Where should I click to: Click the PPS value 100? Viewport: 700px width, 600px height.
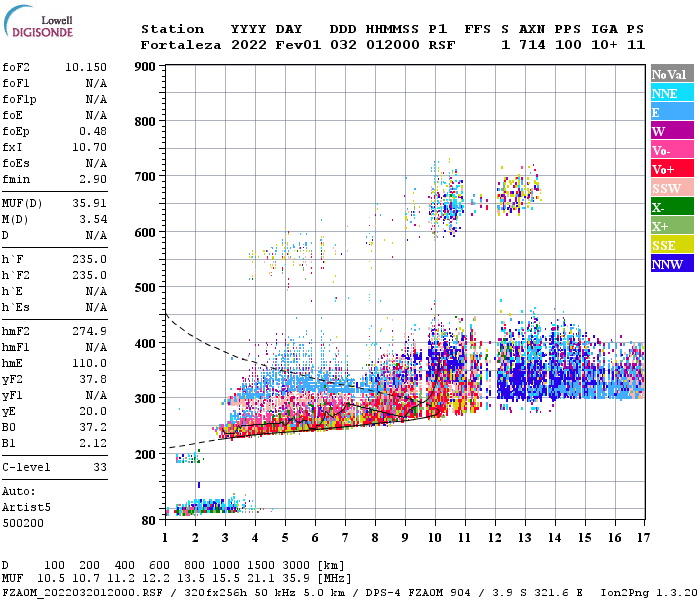coord(568,45)
